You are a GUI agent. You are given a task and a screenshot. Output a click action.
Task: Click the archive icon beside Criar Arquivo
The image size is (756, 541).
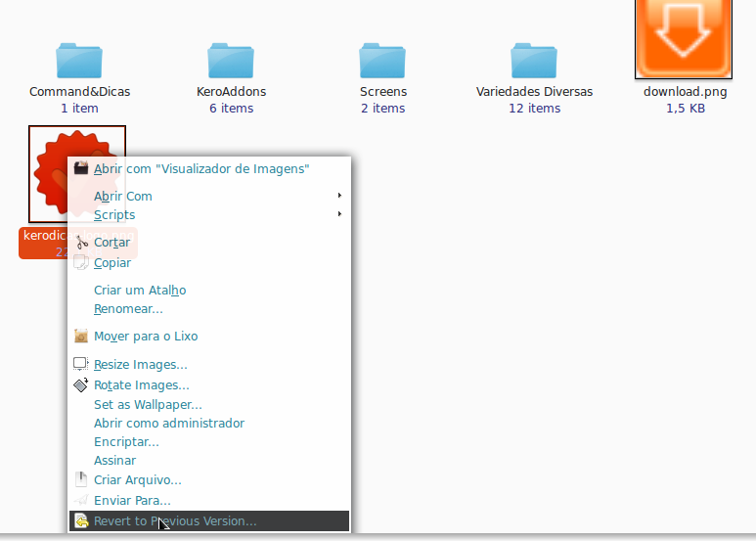81,479
